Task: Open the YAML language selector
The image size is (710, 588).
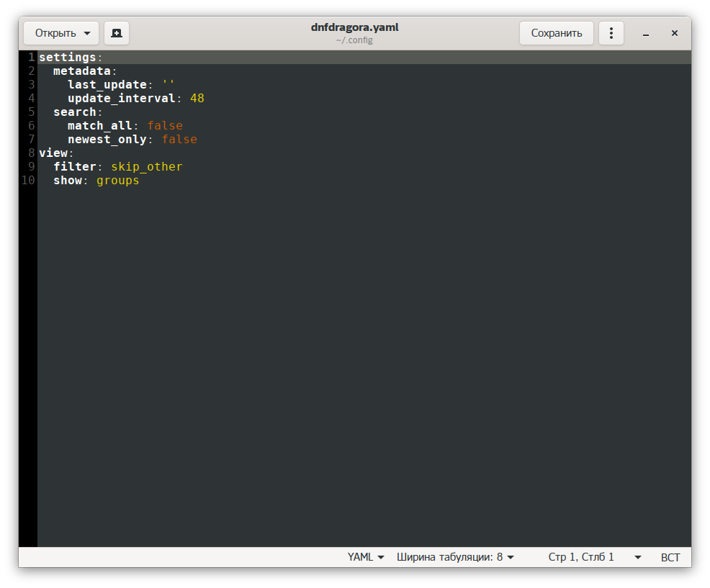Action: [365, 557]
